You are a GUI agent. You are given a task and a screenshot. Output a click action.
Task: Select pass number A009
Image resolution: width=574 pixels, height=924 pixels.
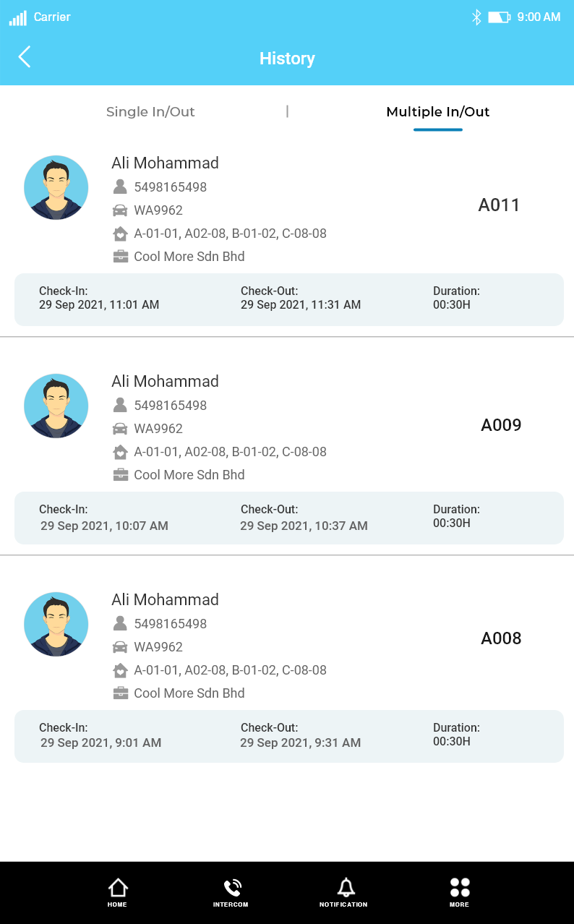(x=501, y=425)
